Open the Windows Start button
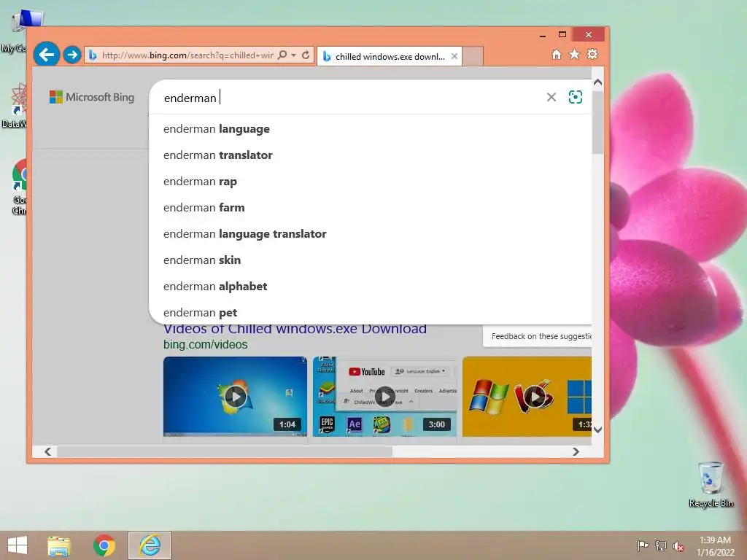The height and width of the screenshot is (560, 747). (x=18, y=545)
